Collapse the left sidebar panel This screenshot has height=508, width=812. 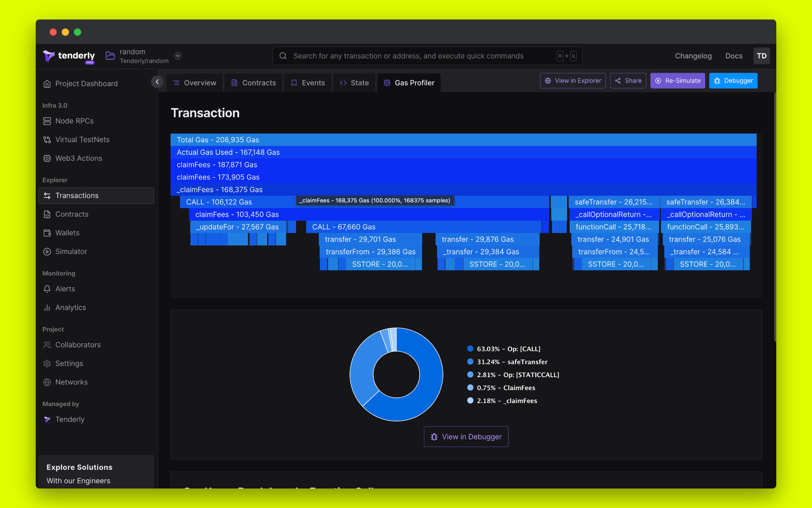(x=157, y=82)
